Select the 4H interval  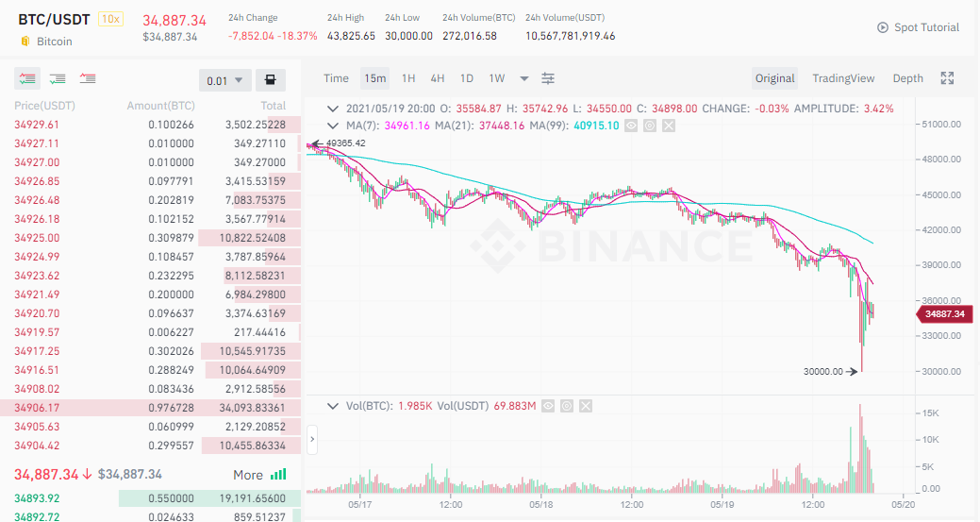438,78
